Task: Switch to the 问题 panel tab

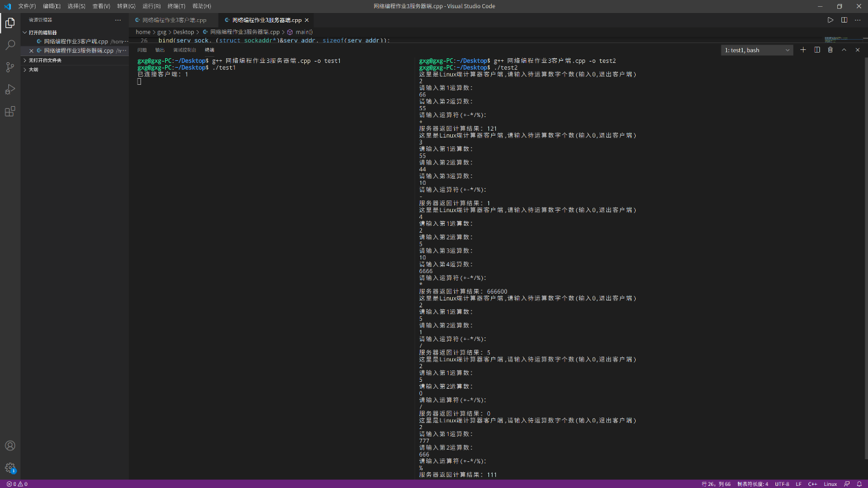Action: [142, 50]
